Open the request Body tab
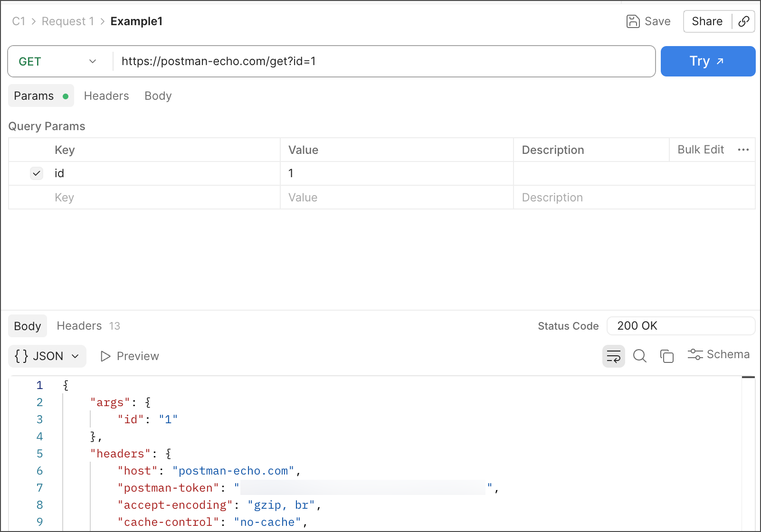The height and width of the screenshot is (532, 761). (x=158, y=96)
